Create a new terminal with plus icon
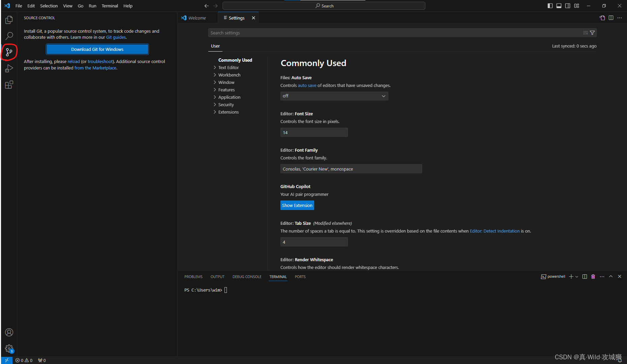 tap(571, 276)
